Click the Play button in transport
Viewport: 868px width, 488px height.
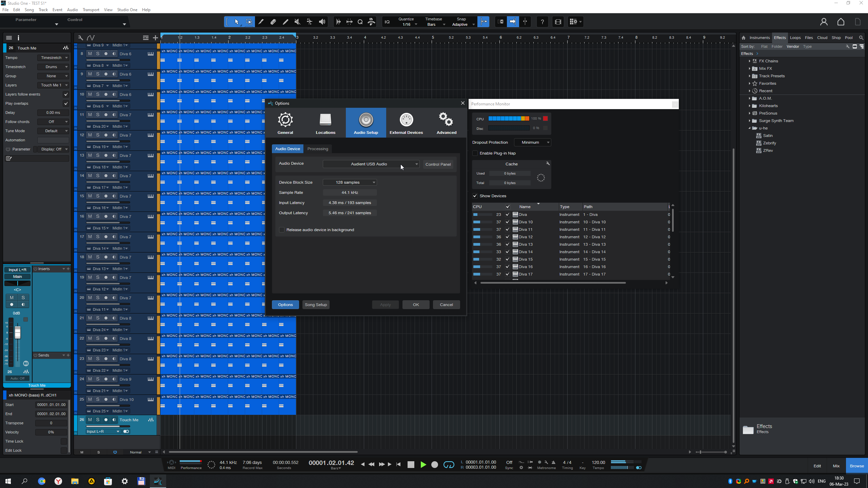(x=423, y=465)
